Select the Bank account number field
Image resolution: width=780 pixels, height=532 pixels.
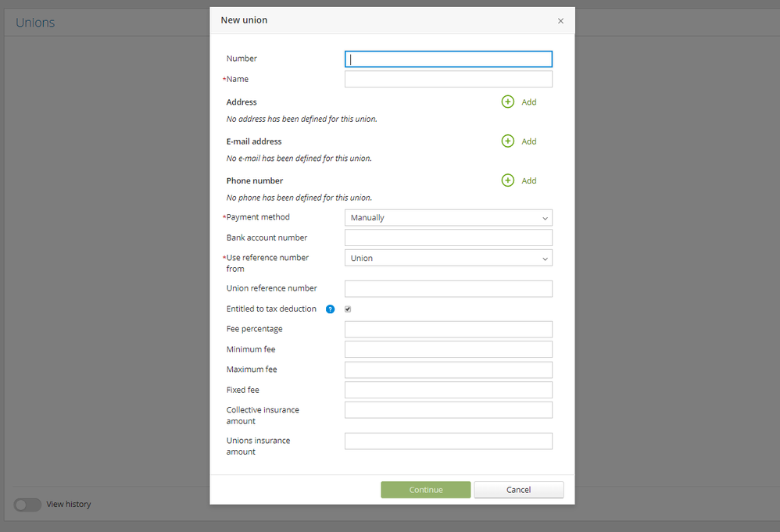point(448,238)
